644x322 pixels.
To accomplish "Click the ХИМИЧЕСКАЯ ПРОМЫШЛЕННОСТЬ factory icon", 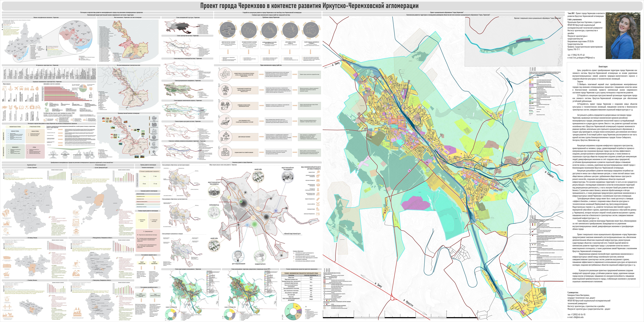I will tap(318, 214).
